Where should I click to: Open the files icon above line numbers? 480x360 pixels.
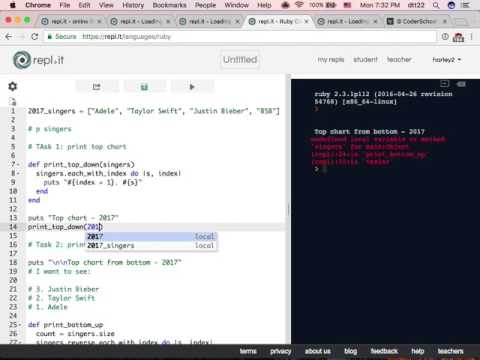pyautogui.click(x=13, y=101)
